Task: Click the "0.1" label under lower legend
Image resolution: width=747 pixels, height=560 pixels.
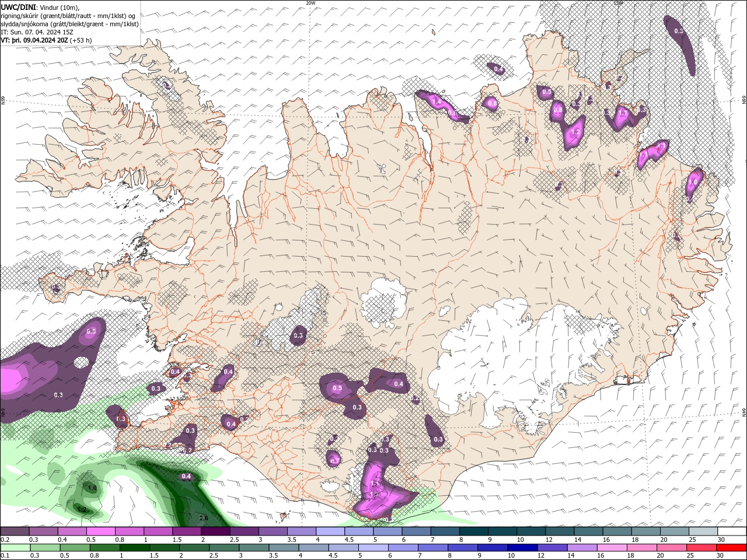Action: [x=5, y=556]
